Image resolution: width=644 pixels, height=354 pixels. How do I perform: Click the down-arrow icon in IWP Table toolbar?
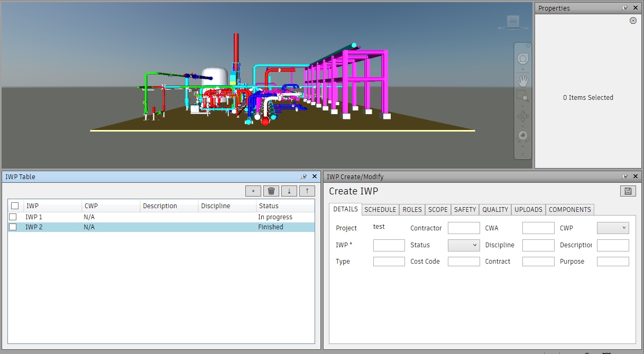[x=289, y=191]
